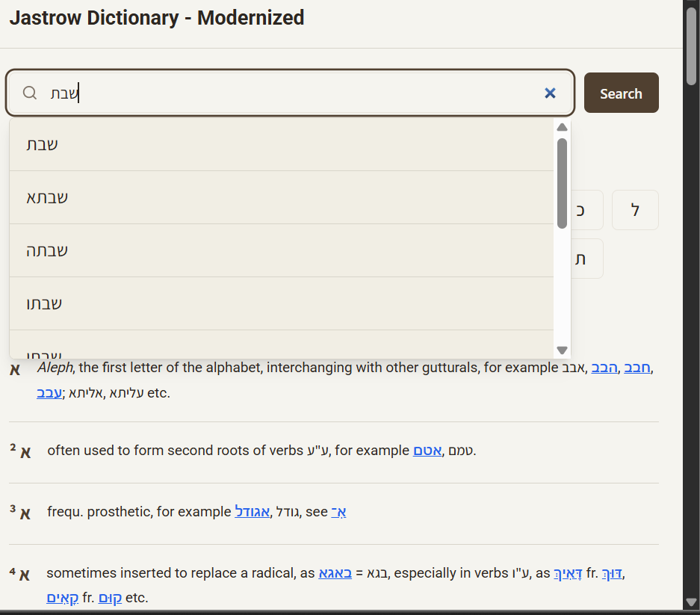Screen dimensions: 700x615
Task: Click the suggestion list scrollbar thumb
Action: tap(562, 183)
